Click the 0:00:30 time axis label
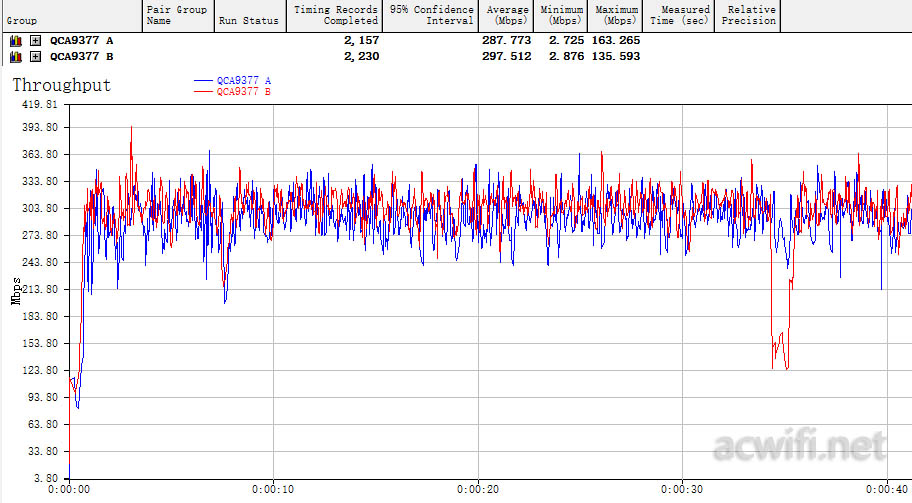Screen dimensions: 912x503 point(682,490)
